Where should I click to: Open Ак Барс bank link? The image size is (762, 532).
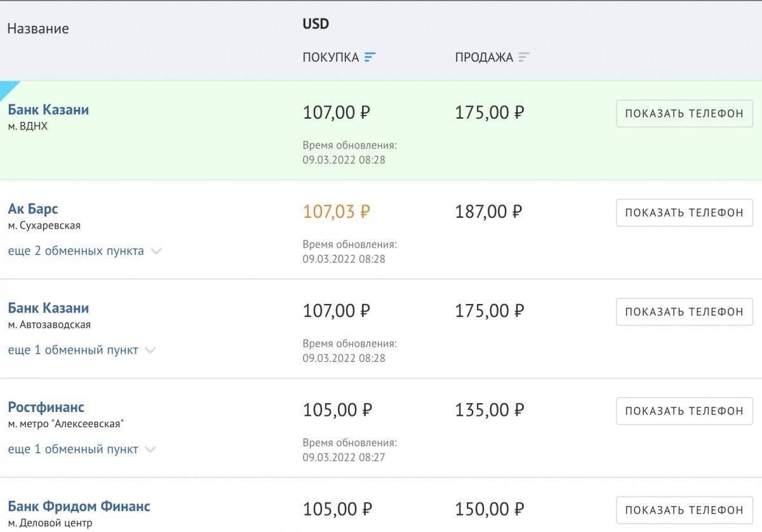coord(33,208)
